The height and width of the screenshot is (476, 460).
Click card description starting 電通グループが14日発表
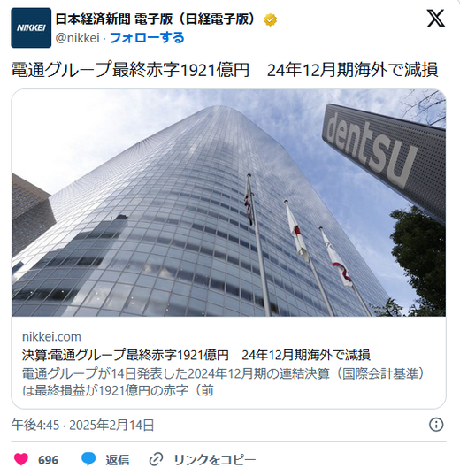pos(224,382)
